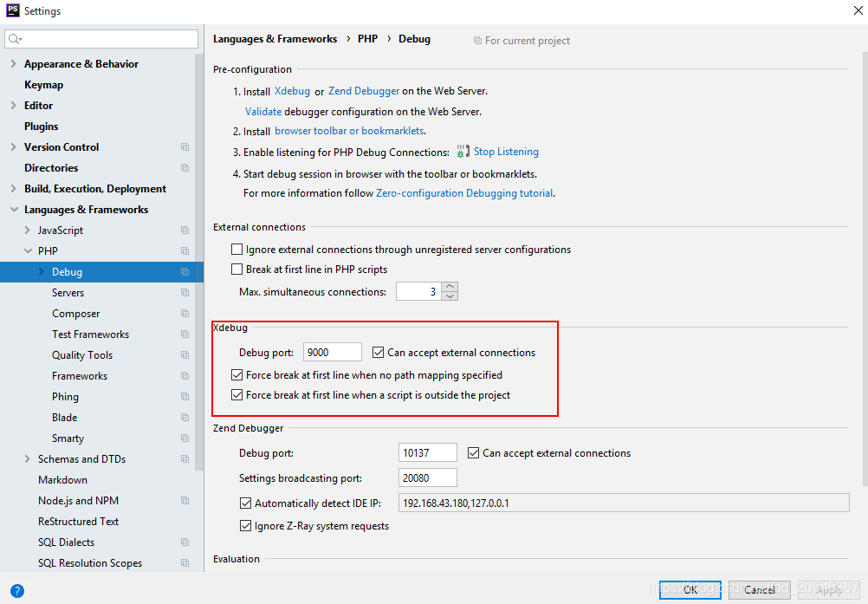This screenshot has width=868, height=604.
Task: Click the project-level icon beside Blade
Action: tap(185, 418)
